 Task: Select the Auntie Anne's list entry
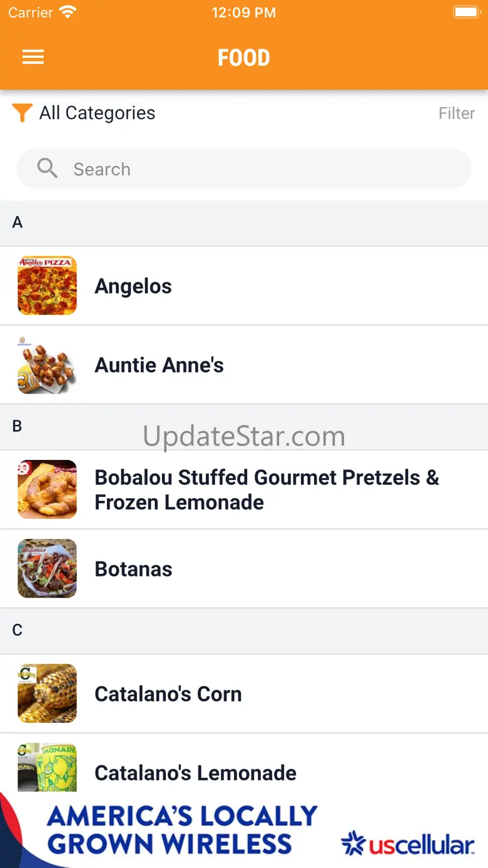pyautogui.click(x=244, y=364)
